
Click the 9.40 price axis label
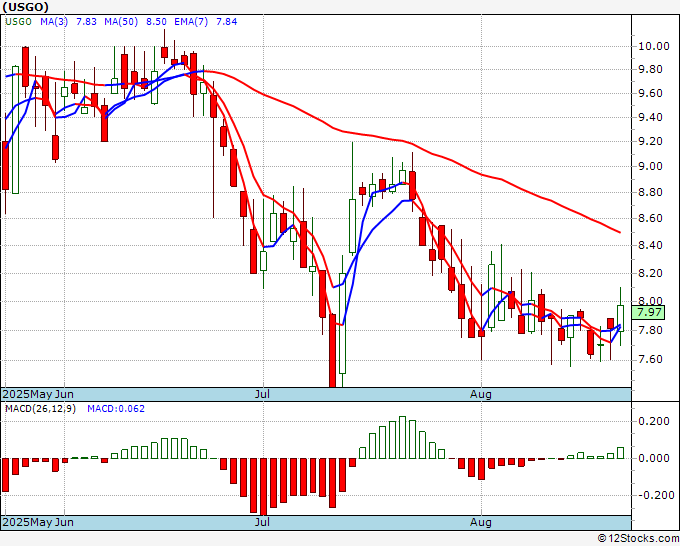649,117
